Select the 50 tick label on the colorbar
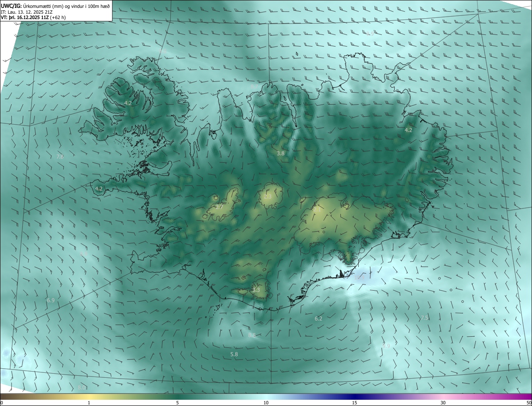Viewport: 532px width, 406px height. [x=529, y=403]
